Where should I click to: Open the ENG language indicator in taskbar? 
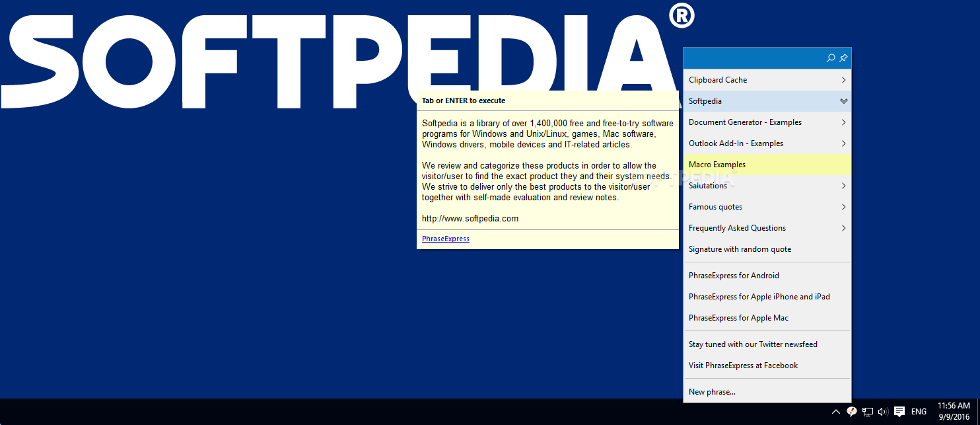[919, 412]
